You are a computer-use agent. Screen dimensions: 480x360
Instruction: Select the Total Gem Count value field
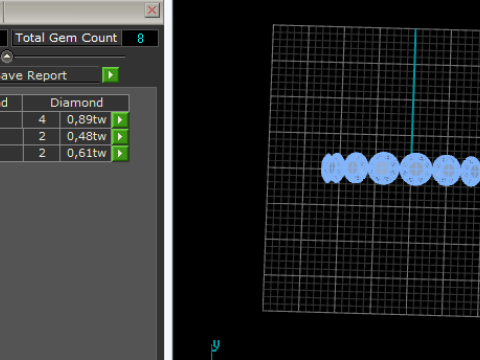click(x=140, y=38)
